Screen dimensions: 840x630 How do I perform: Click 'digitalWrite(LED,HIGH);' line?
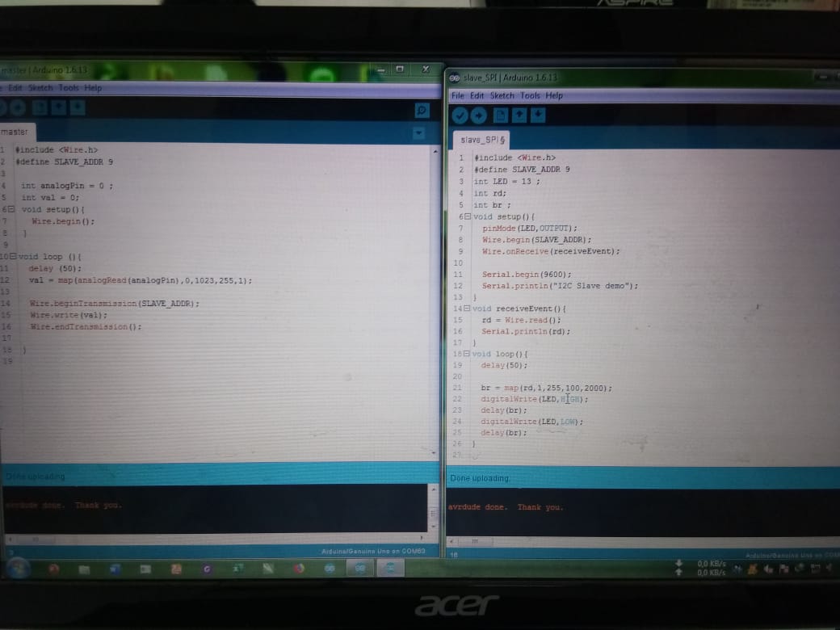534,399
